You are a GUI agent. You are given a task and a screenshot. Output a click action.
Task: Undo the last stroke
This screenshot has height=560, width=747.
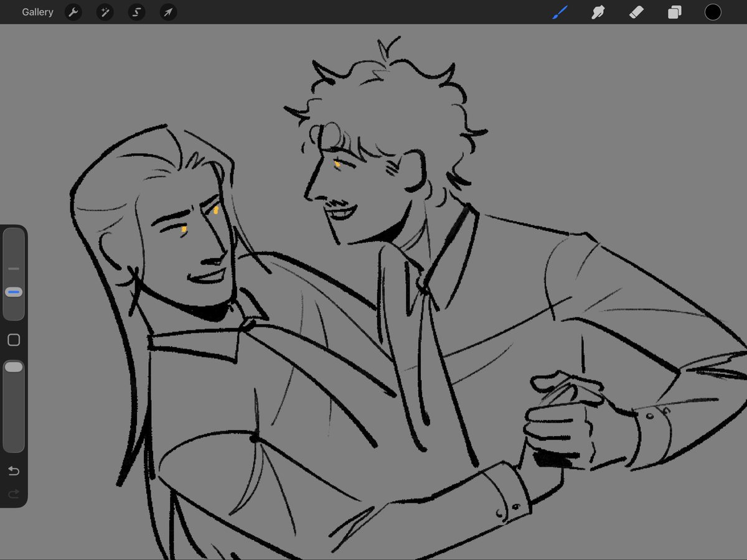point(14,471)
